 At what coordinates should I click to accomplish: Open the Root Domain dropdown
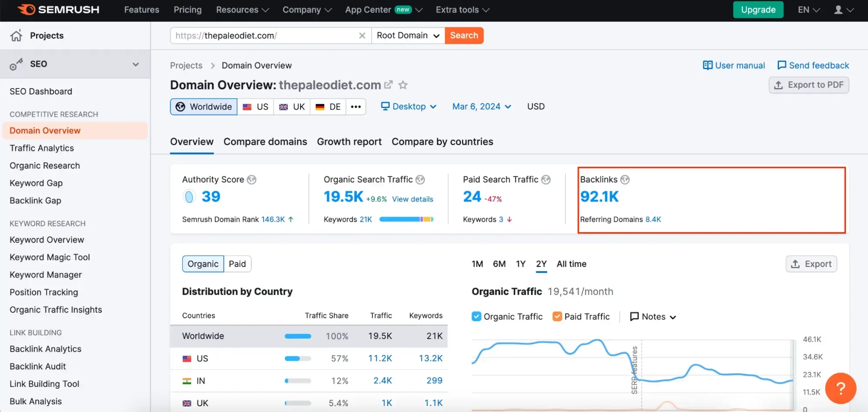point(408,36)
